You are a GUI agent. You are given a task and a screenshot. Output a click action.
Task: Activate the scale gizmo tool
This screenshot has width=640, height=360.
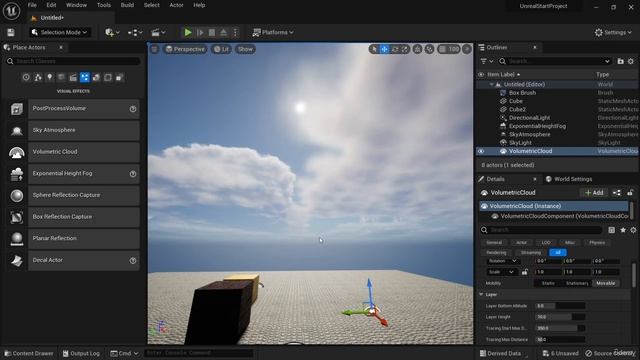404,49
